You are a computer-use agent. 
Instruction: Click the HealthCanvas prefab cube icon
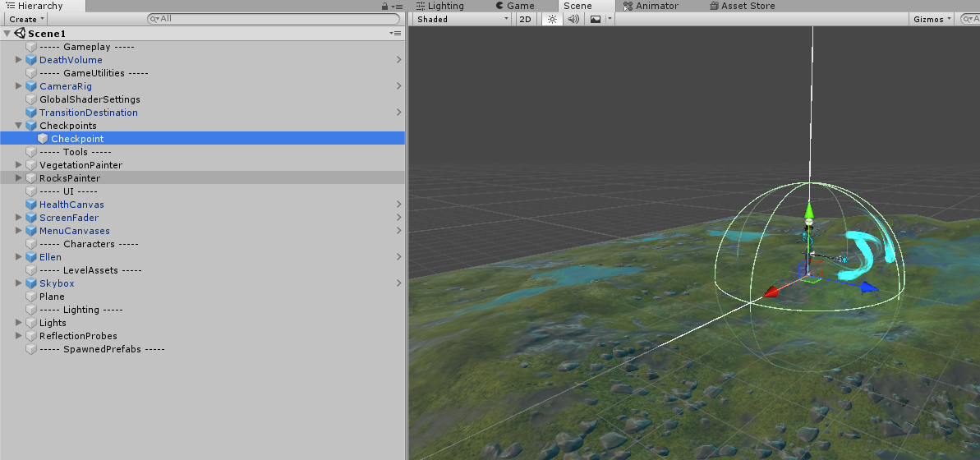click(31, 205)
